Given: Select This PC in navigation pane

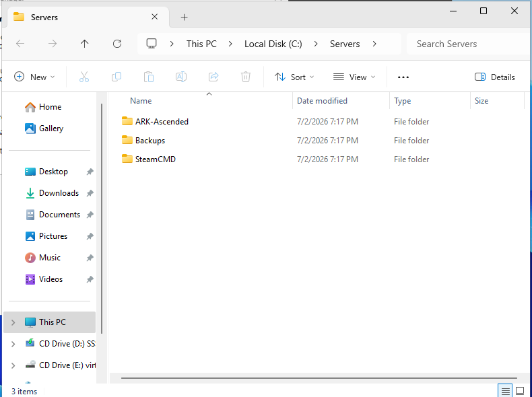Looking at the screenshot, I should click(x=50, y=322).
